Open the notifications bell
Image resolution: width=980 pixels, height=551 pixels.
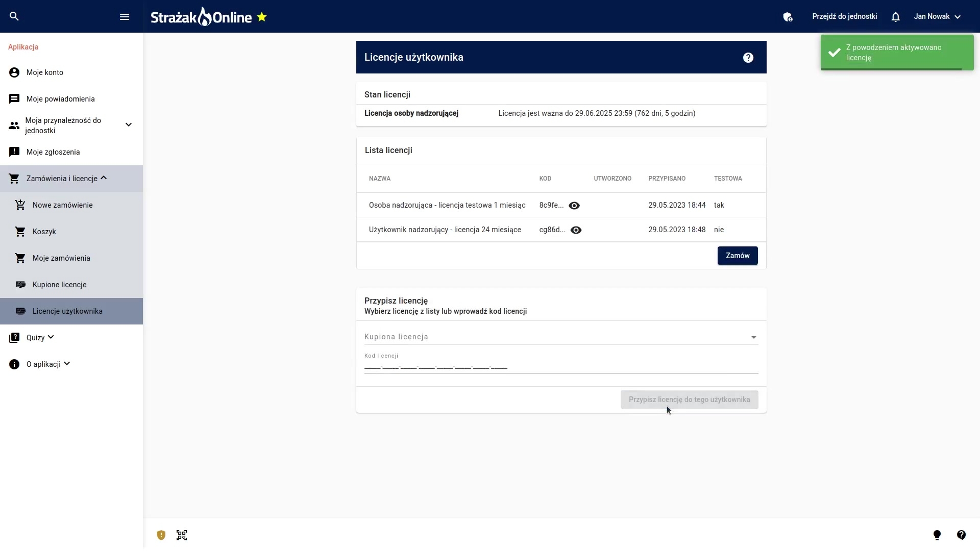tap(895, 17)
